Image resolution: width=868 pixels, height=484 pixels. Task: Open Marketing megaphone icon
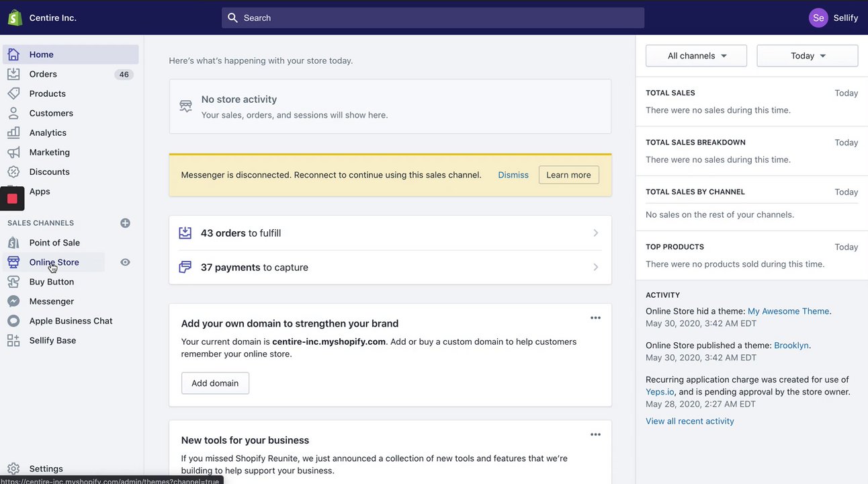pyautogui.click(x=13, y=152)
